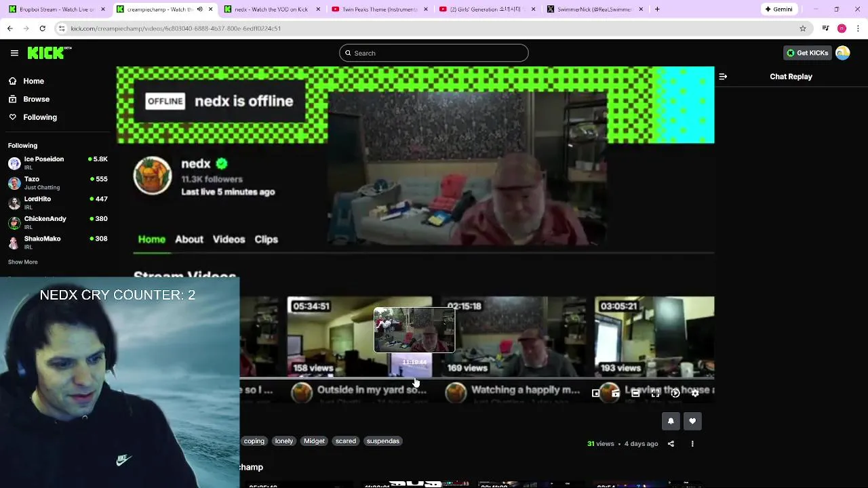
Task: Click the bell notification button under video
Action: [x=671, y=421]
